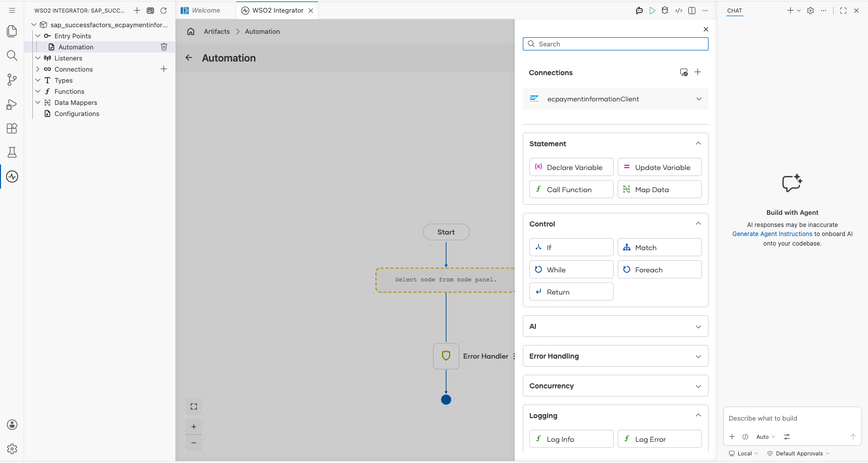
Task: Open the Error Handler options menu
Action: (x=514, y=356)
